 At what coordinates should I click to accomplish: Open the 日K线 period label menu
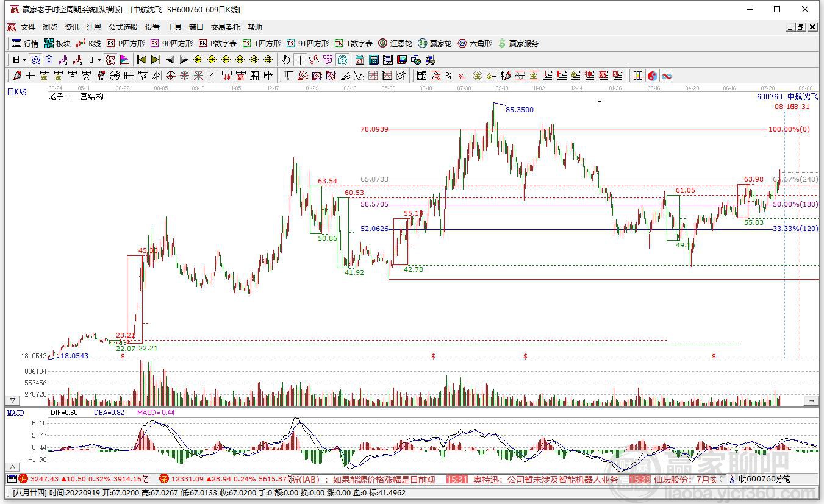pos(17,91)
